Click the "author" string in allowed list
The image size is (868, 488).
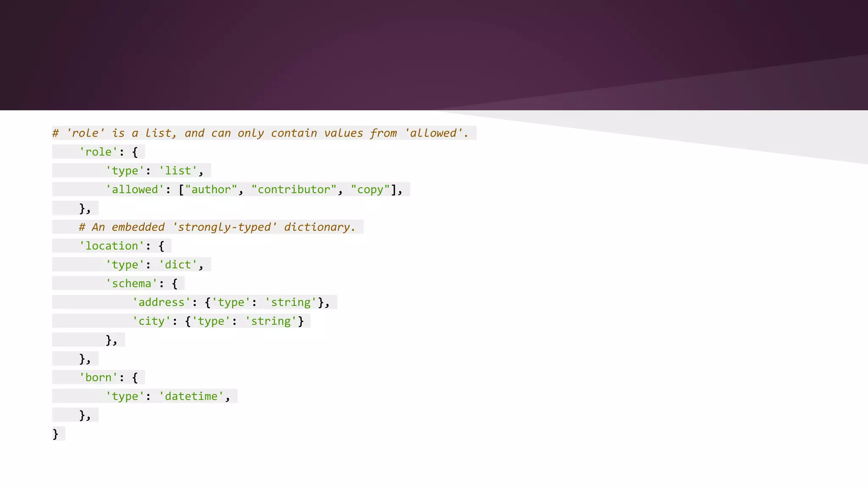211,189
